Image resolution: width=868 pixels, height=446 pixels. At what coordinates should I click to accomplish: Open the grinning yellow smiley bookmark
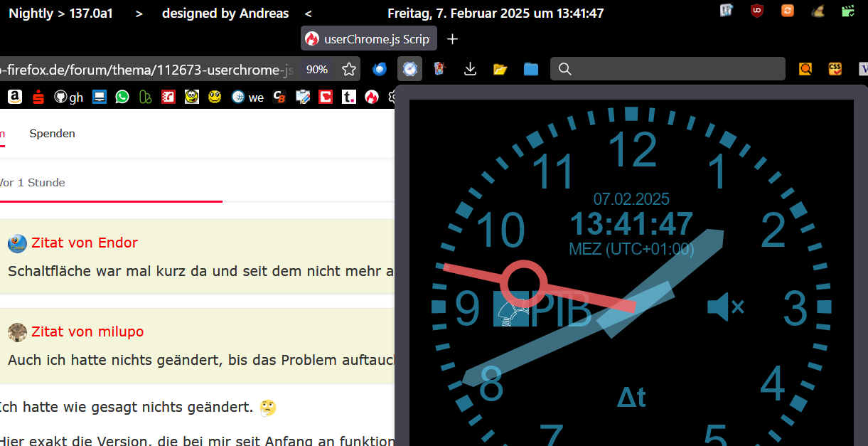(x=191, y=97)
